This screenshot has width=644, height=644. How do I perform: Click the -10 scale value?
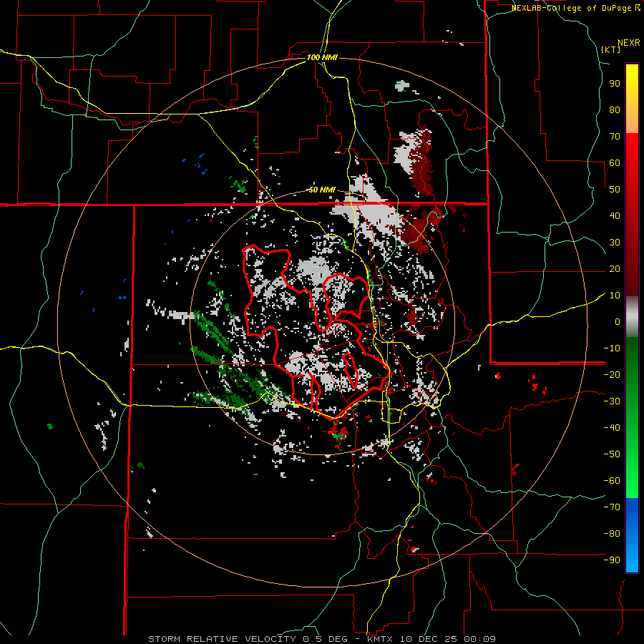pos(612,348)
